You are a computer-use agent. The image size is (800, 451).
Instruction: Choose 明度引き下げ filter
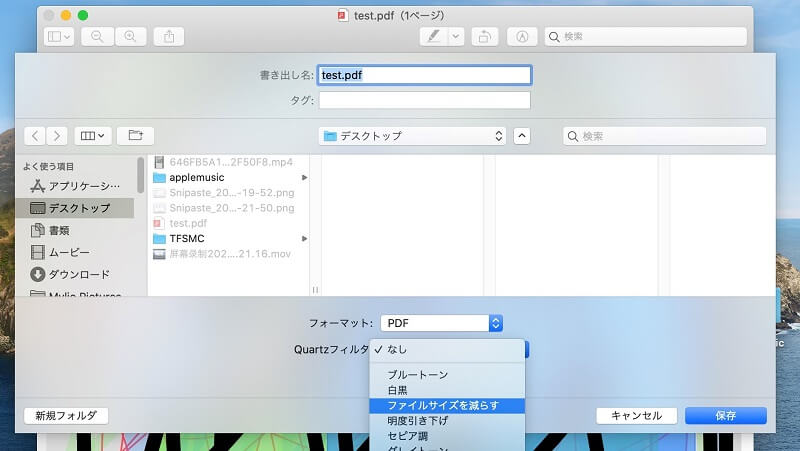447,421
